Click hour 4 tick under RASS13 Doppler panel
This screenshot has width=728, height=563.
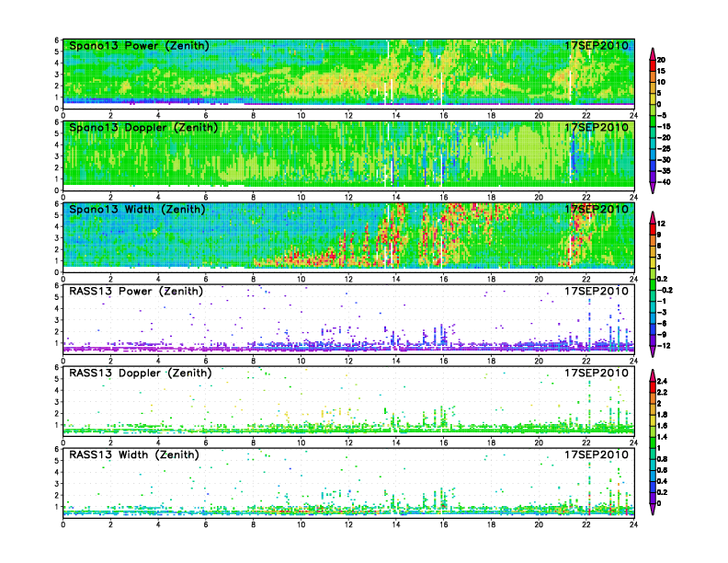(158, 442)
